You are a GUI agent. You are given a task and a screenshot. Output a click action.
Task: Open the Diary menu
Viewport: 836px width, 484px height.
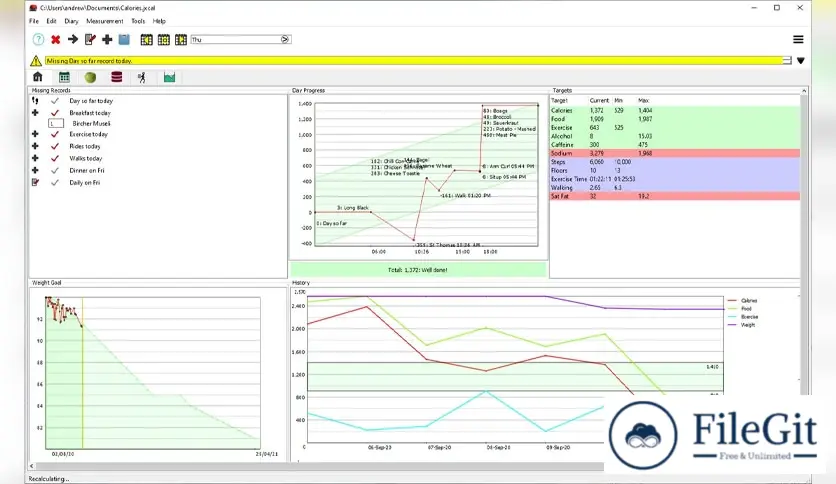coord(71,21)
